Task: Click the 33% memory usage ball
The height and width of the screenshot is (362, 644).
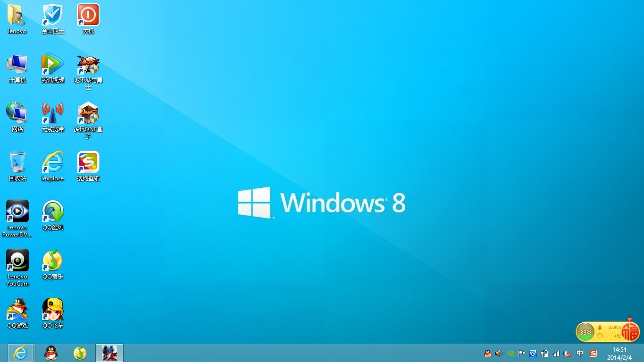Action: (x=585, y=332)
